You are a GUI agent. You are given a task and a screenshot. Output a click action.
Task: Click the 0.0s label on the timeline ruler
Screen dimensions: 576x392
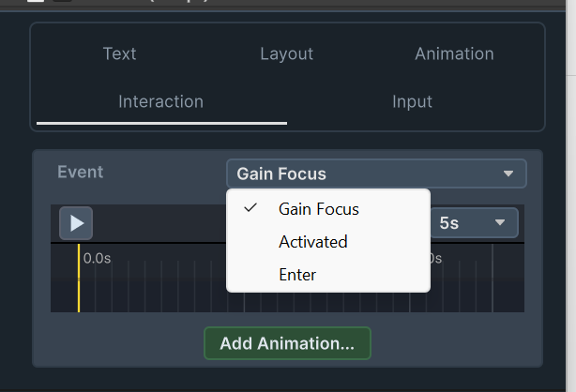tap(97, 258)
